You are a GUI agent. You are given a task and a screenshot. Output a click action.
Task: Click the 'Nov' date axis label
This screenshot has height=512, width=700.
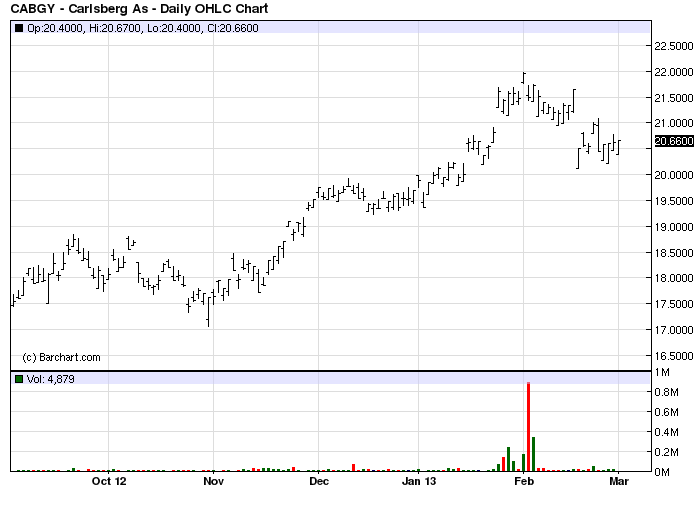click(213, 481)
